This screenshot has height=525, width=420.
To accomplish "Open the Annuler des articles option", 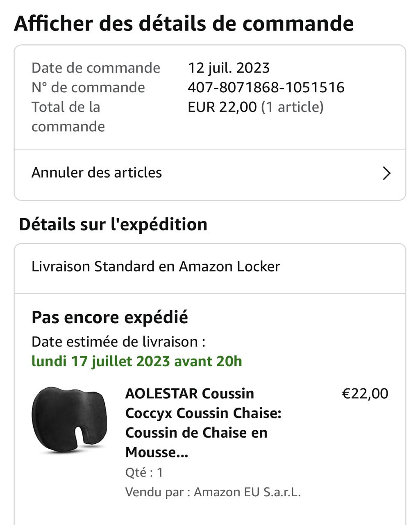I will click(97, 173).
